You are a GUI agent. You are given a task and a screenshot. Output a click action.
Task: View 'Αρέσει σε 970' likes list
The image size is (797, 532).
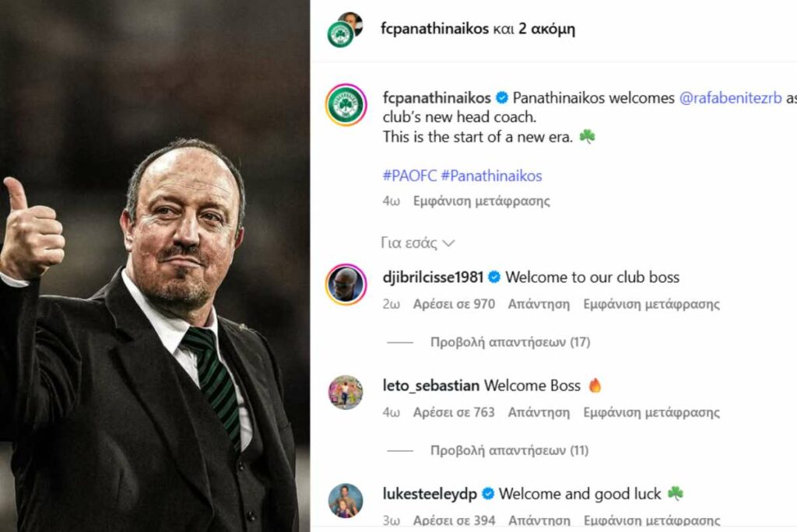pos(454,304)
